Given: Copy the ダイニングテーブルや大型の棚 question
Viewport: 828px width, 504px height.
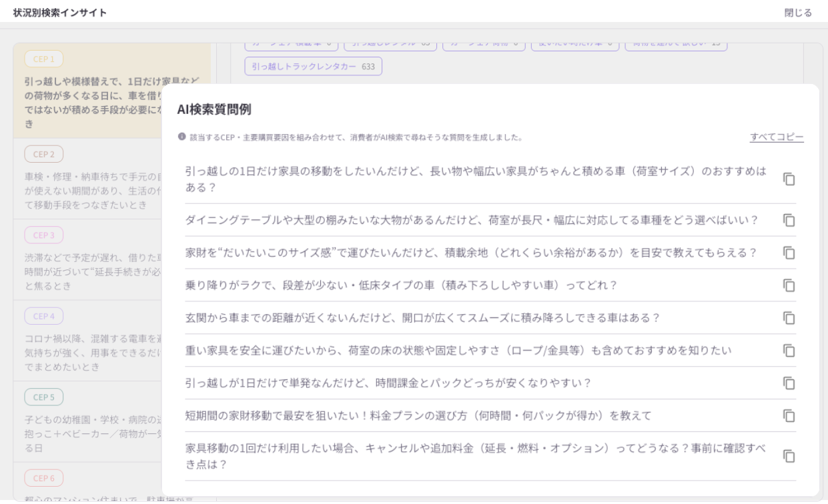Looking at the screenshot, I should pos(789,220).
